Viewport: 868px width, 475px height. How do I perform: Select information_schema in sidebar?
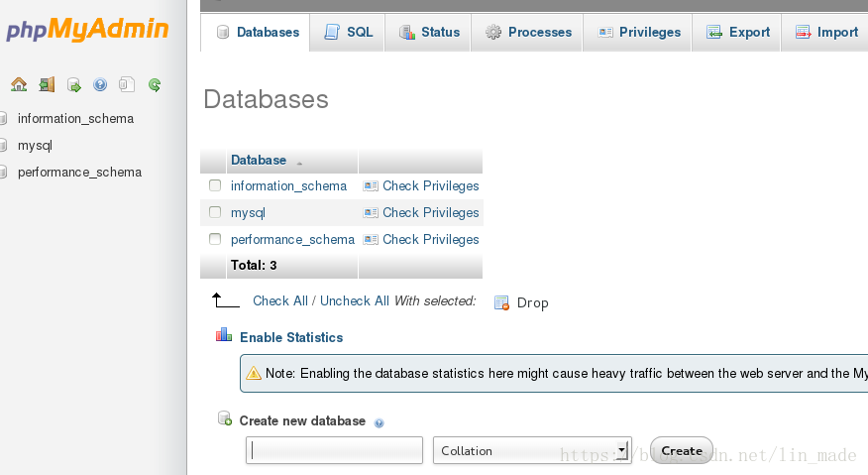click(75, 119)
